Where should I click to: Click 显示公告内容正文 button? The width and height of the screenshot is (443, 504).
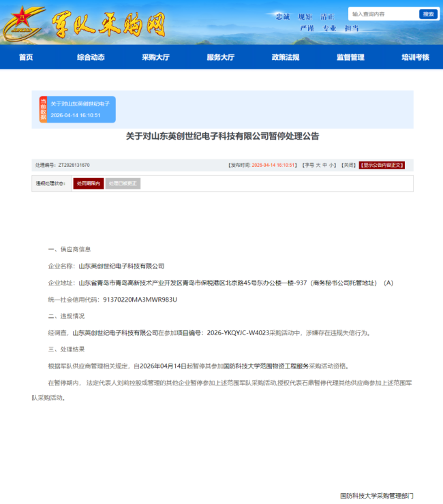click(x=382, y=166)
